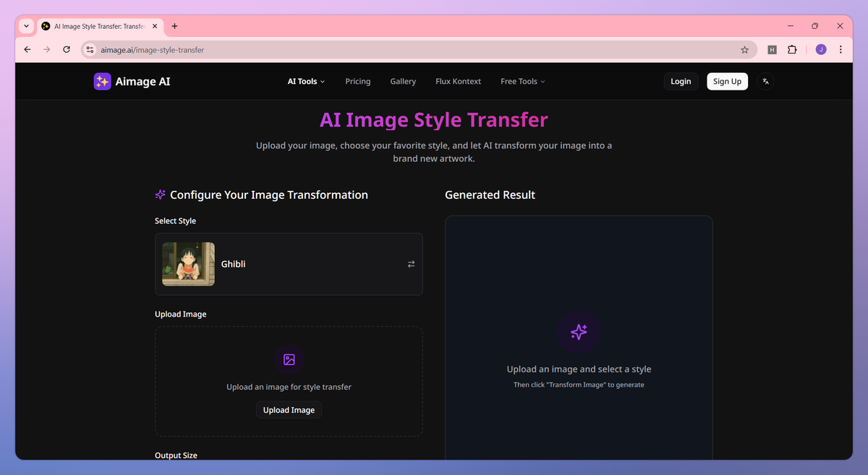Click the "Generated Result" heading
The height and width of the screenshot is (475, 868).
click(x=490, y=195)
